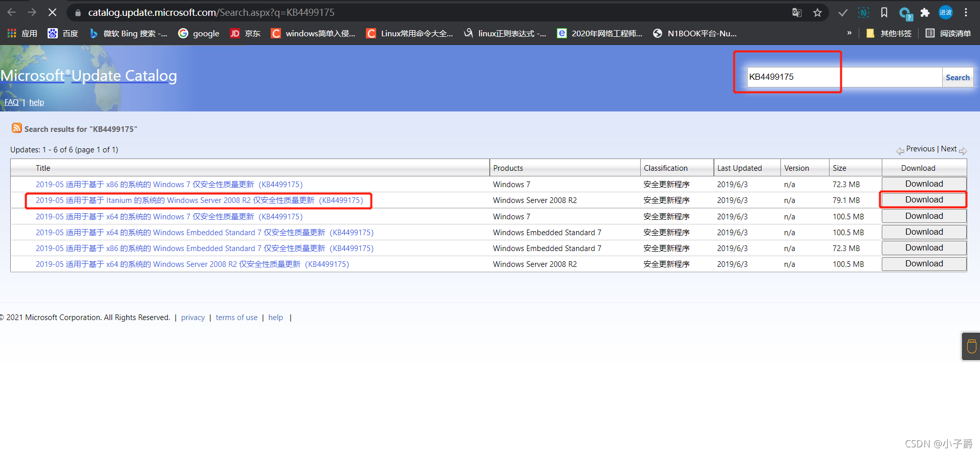Click the browser forward arrow
Viewport: 980px width, 453px height.
pos(32,12)
